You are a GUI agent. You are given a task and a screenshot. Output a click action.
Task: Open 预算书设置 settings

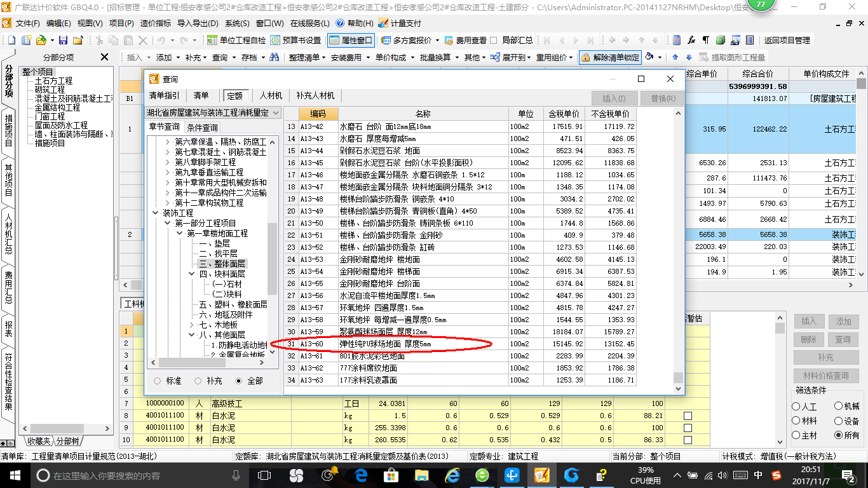pyautogui.click(x=295, y=40)
